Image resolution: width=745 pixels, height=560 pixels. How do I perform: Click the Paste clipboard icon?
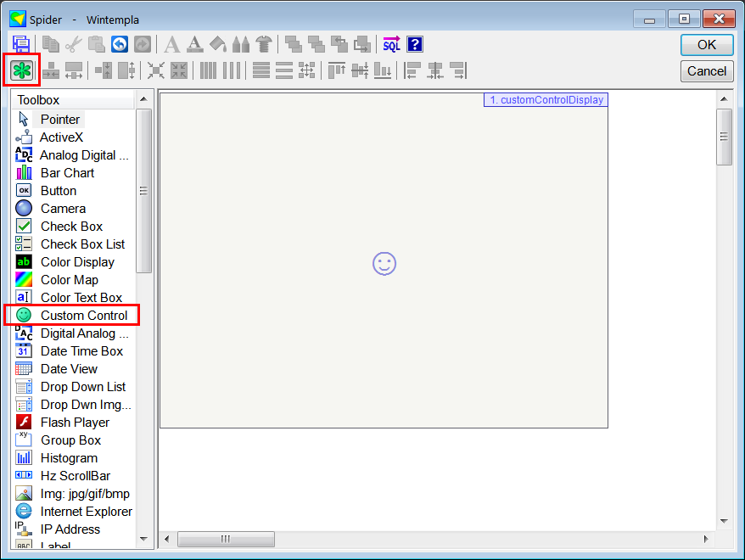coord(97,45)
